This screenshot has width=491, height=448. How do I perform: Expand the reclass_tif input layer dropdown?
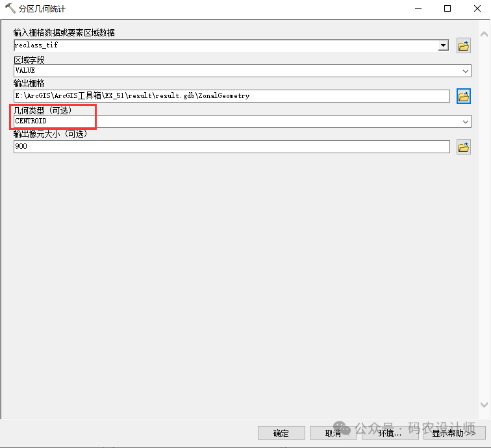[x=444, y=45]
